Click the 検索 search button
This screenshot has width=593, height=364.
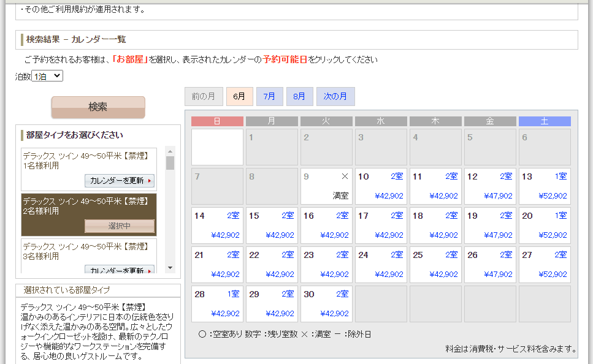click(x=98, y=107)
